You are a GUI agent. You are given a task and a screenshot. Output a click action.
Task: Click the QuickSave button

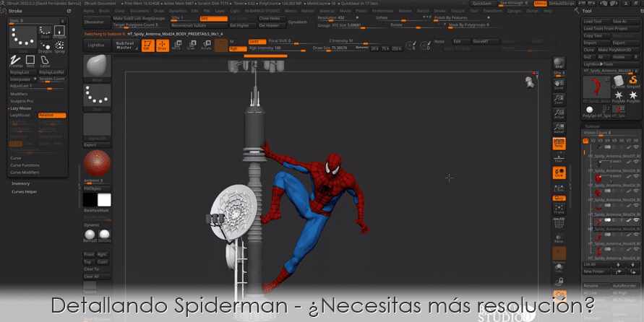(x=482, y=4)
